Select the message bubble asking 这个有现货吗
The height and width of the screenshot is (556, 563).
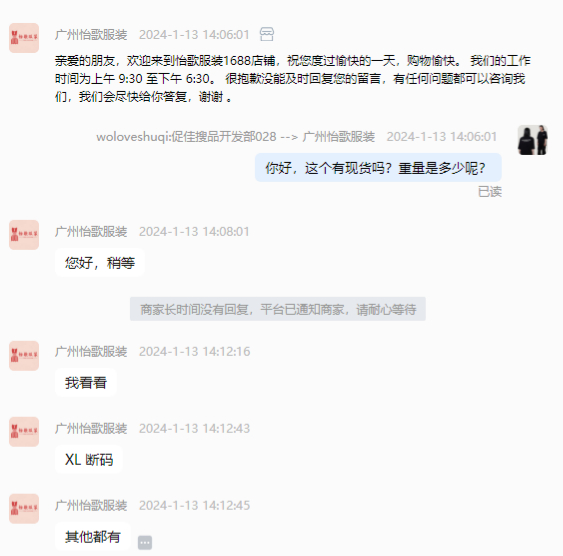(378, 168)
